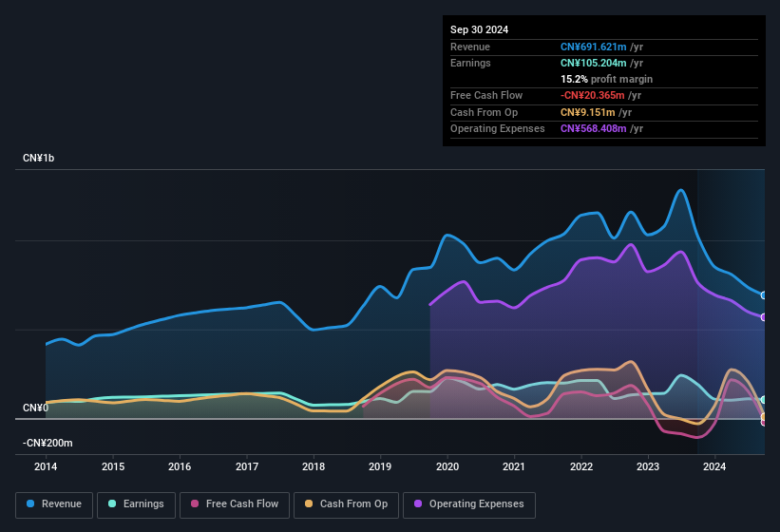This screenshot has height=532, width=780.
Task: Click the 2017 x-axis label
Action: coord(247,466)
